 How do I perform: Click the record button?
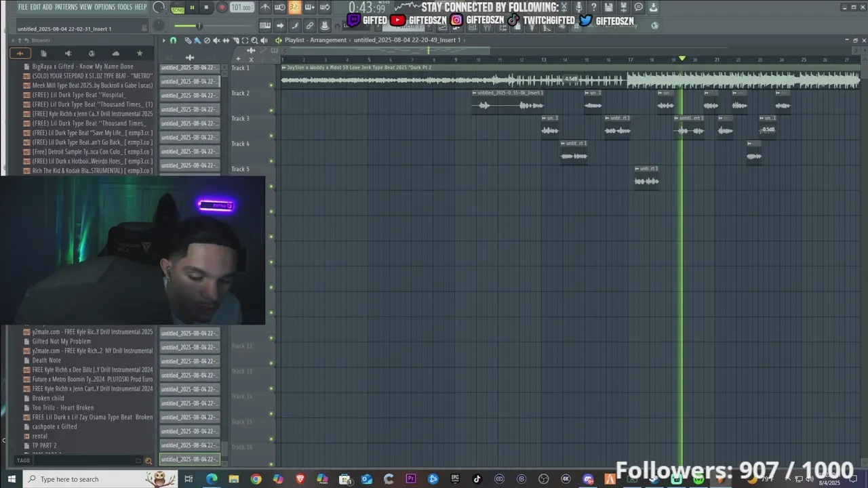(221, 8)
